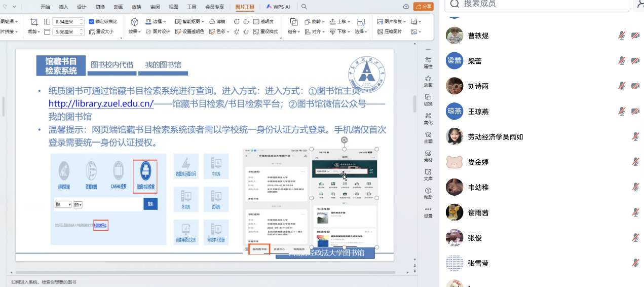Open the 动画 (Animation) side panel
Screen dimensions: 644x287
click(428, 81)
